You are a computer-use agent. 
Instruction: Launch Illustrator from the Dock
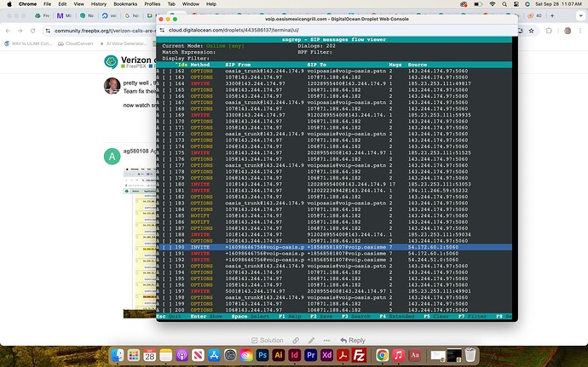pos(279,354)
